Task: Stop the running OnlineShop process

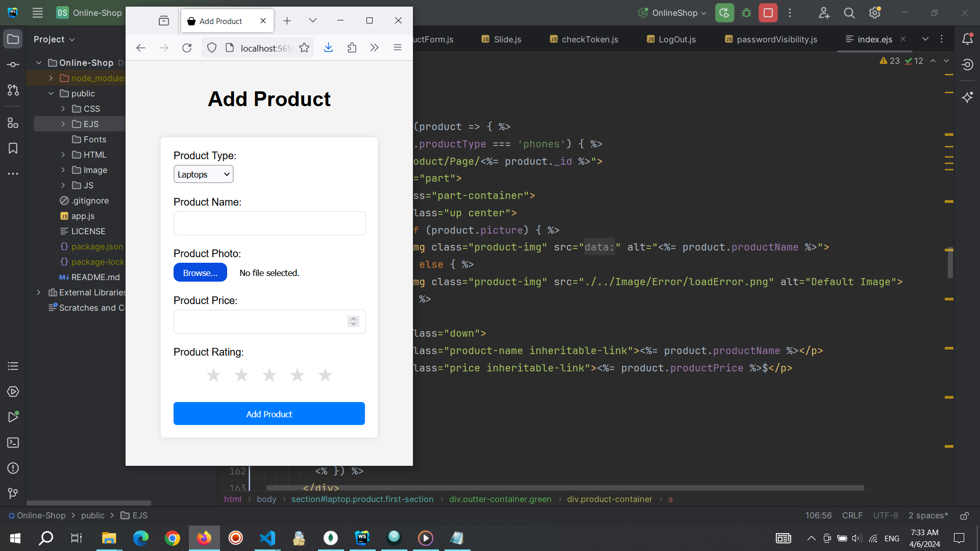Action: [x=768, y=13]
